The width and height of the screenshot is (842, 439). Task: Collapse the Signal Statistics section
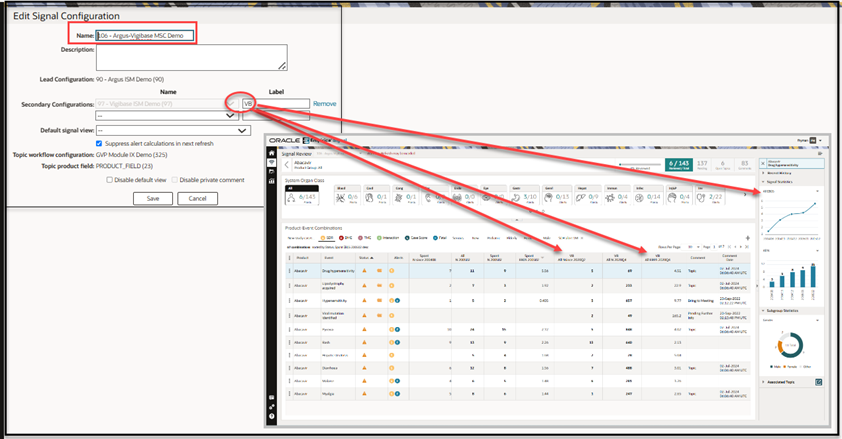pyautogui.click(x=763, y=182)
